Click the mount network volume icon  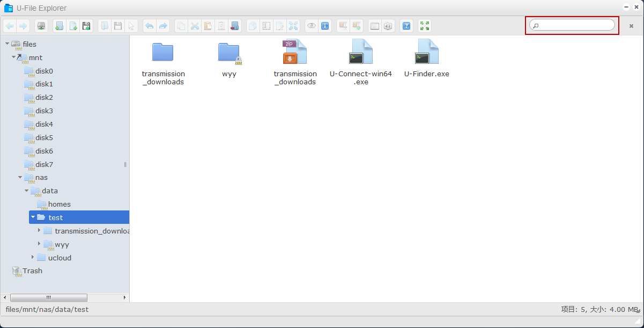(41, 26)
